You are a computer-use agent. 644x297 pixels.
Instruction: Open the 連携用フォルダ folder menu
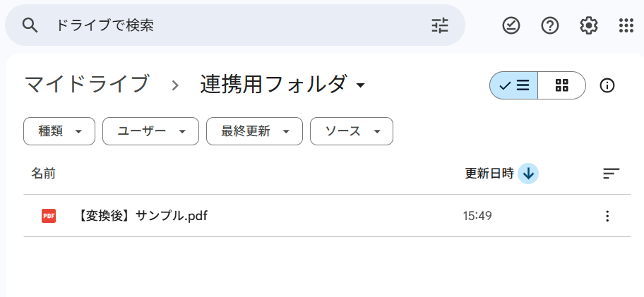point(282,85)
